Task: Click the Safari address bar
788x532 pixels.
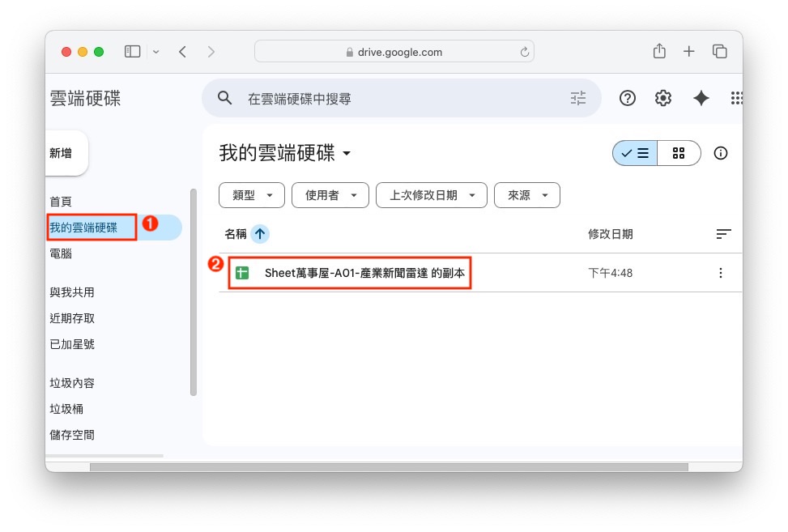Action: click(394, 51)
